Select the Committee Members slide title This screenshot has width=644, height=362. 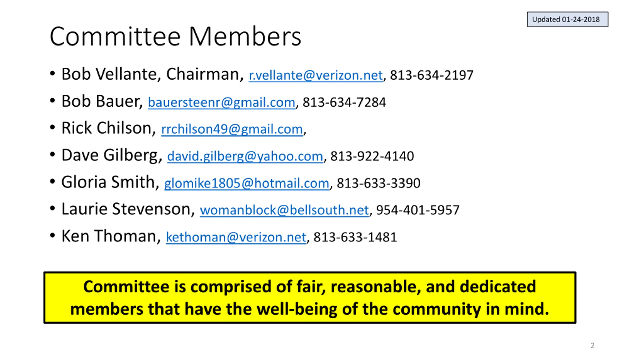pyautogui.click(x=175, y=36)
